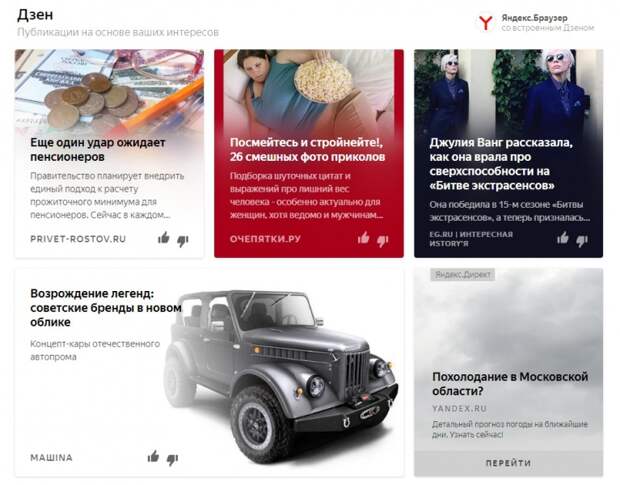Click the coins photo thumbnail

110,90
